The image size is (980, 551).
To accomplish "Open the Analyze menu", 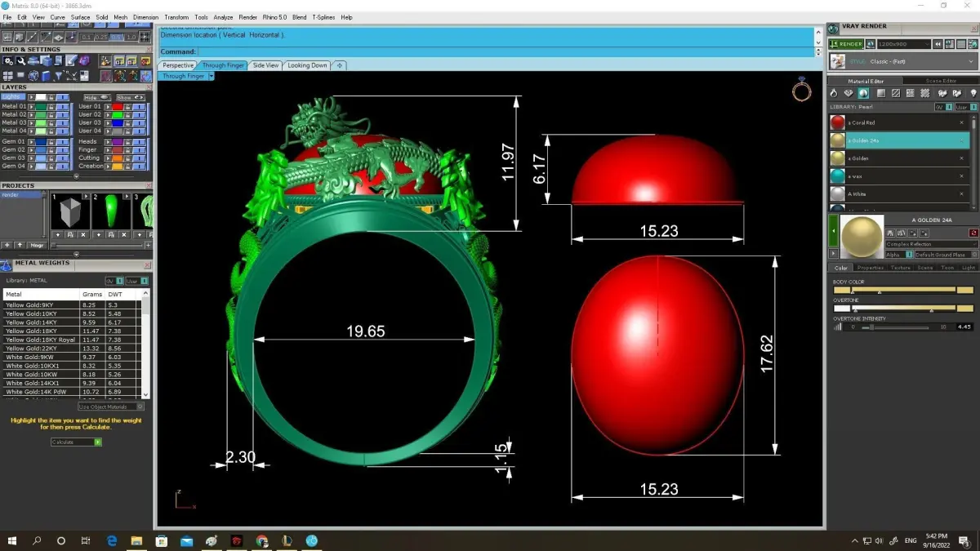I will point(223,17).
